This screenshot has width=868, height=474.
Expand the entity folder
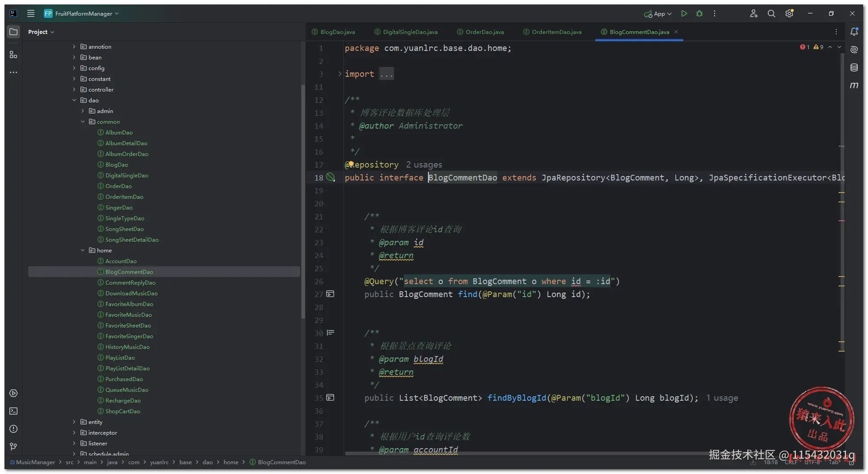(74, 422)
